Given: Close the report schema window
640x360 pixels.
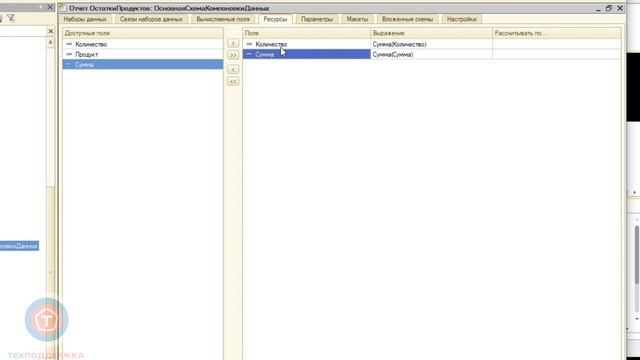Looking at the screenshot, I should (620, 8).
